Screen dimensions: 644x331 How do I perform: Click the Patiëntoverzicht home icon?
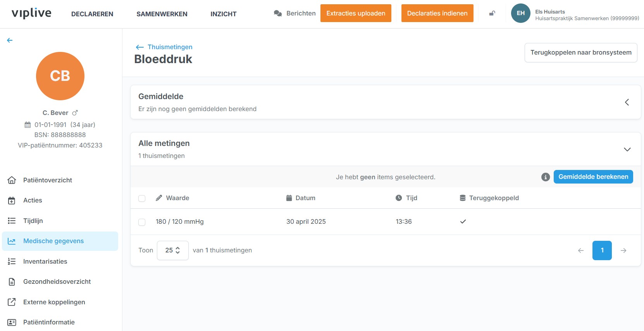click(x=12, y=180)
